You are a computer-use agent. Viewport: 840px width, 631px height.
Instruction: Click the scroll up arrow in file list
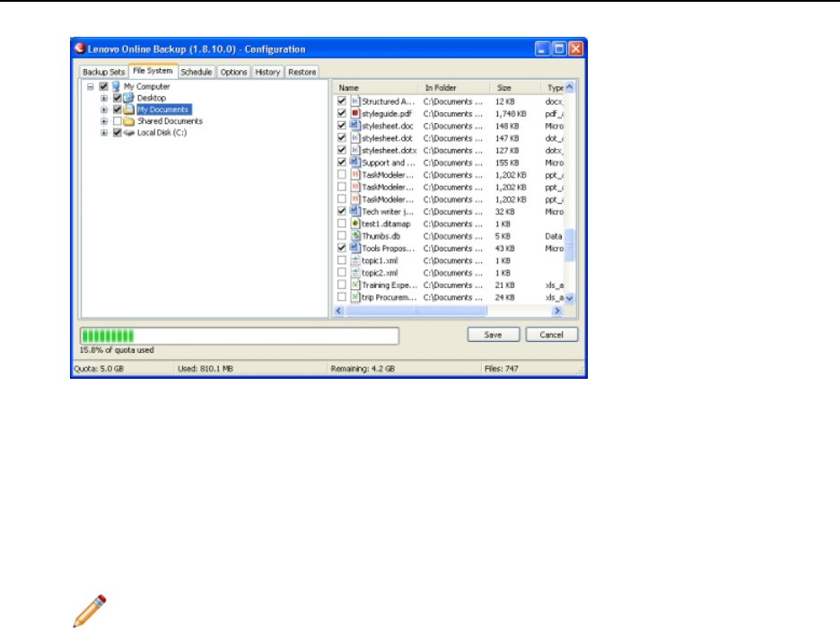click(x=570, y=87)
